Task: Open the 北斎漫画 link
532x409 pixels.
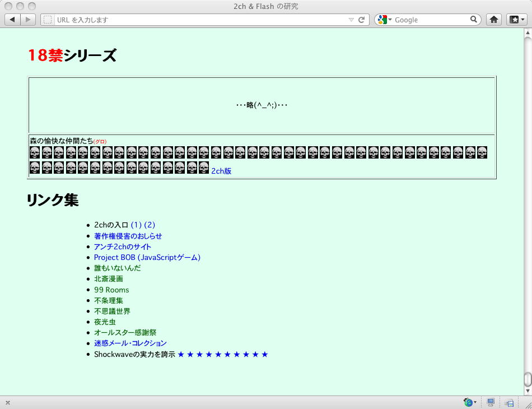Action: 109,278
